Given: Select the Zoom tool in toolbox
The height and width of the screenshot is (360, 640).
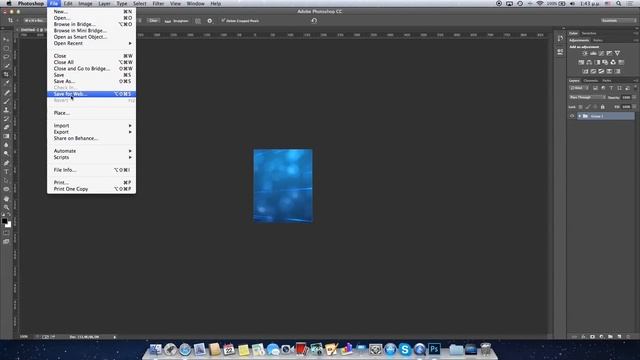Looking at the screenshot, I should [x=6, y=207].
